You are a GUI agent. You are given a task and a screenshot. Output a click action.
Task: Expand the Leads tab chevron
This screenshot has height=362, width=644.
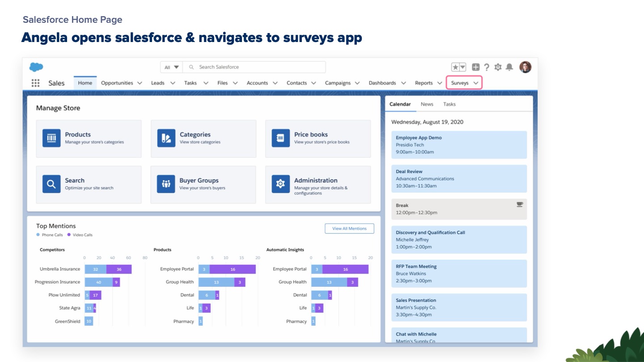click(173, 83)
